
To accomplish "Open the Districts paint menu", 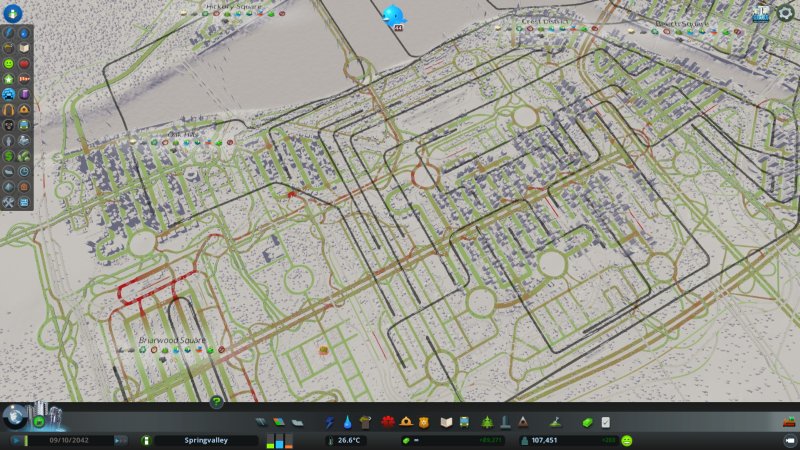I will click(x=297, y=422).
